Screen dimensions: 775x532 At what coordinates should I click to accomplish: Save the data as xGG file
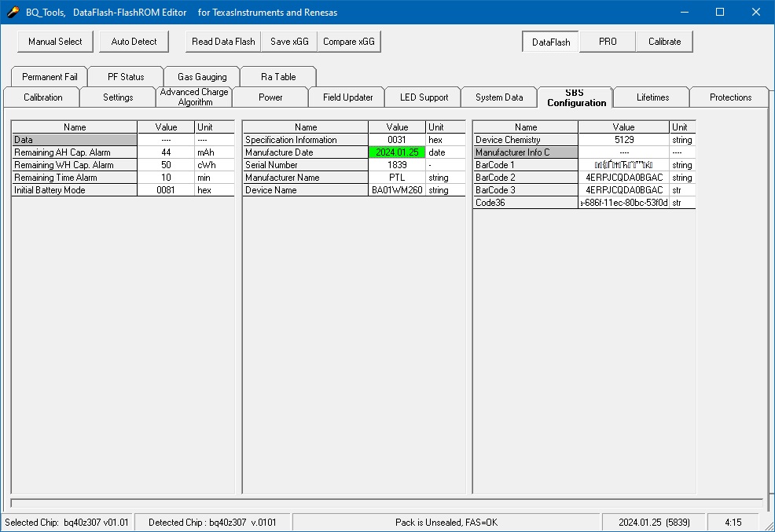289,42
